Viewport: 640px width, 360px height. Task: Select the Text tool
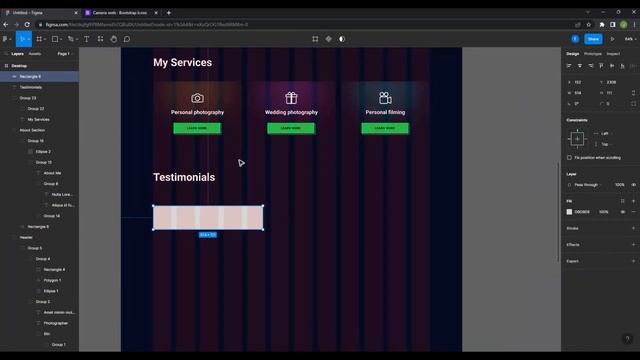point(87,39)
